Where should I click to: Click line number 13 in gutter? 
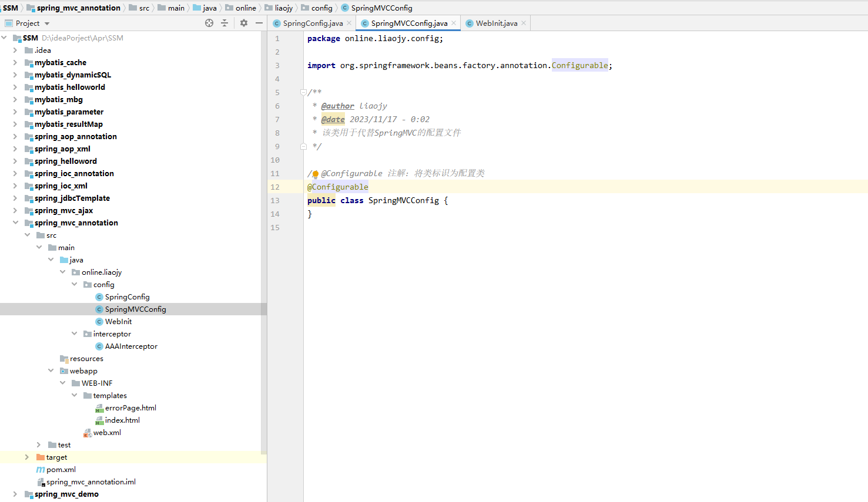point(275,200)
